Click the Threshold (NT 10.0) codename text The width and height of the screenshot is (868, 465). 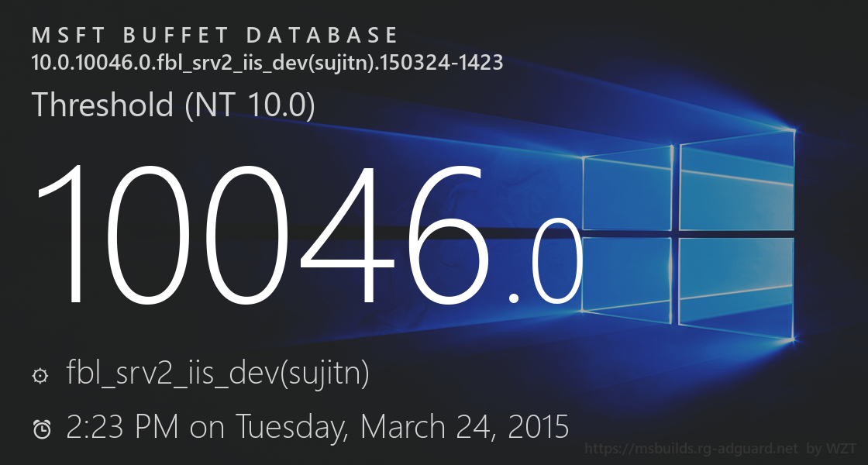coord(173,105)
